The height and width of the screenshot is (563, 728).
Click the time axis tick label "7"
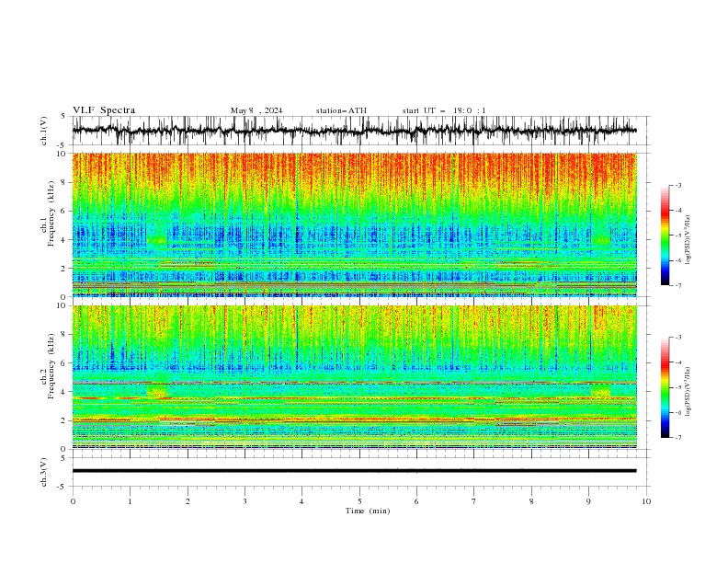(x=474, y=501)
